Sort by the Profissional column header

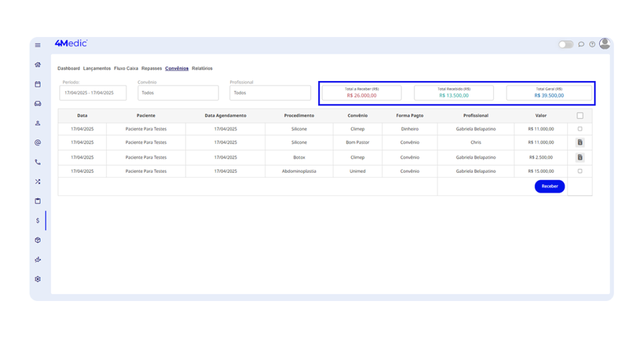click(x=475, y=116)
